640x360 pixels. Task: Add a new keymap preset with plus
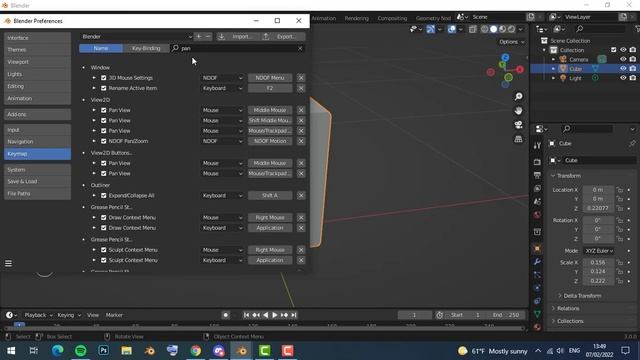pos(199,36)
